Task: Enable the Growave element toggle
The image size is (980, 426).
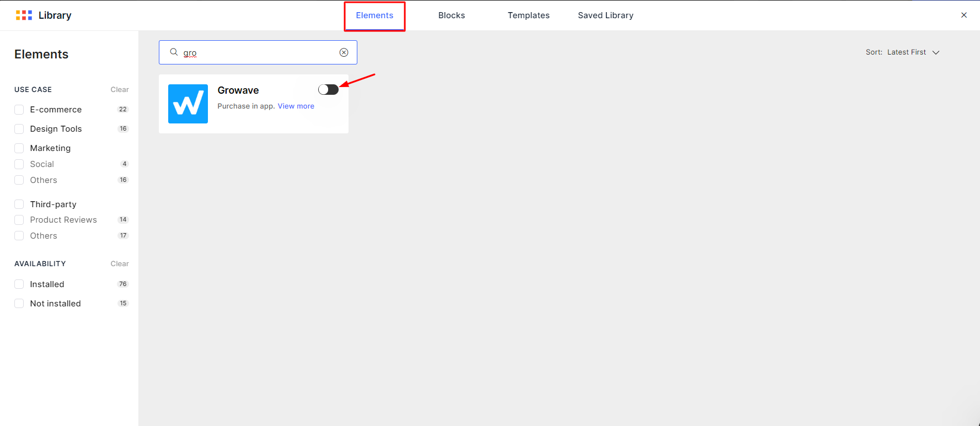Action: point(328,90)
